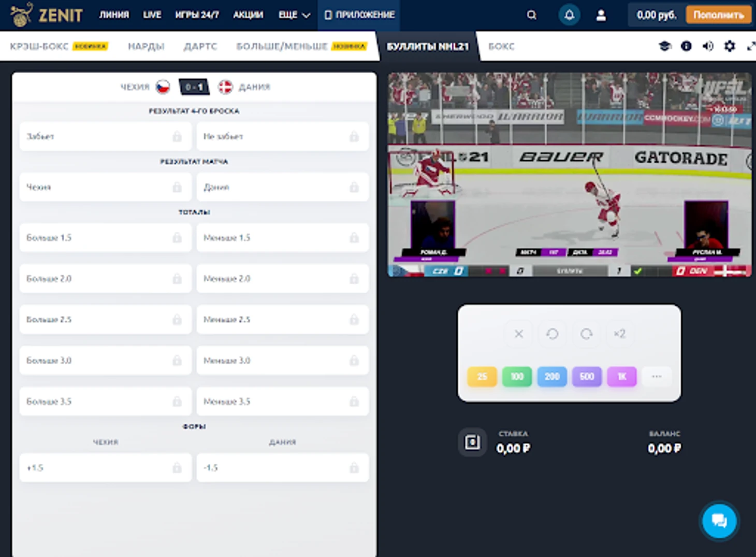Choose the Меньше 3.0 total
Viewport: 756px width, 557px height.
pyautogui.click(x=283, y=361)
